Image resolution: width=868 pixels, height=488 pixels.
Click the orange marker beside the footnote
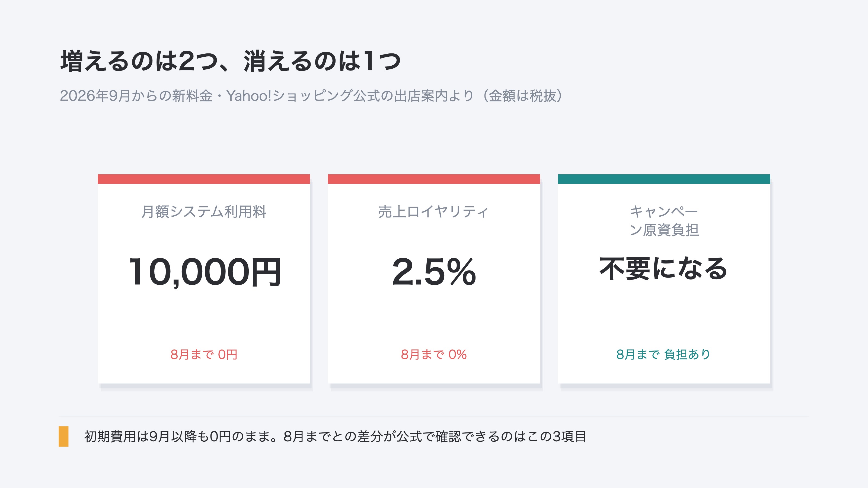[64, 436]
